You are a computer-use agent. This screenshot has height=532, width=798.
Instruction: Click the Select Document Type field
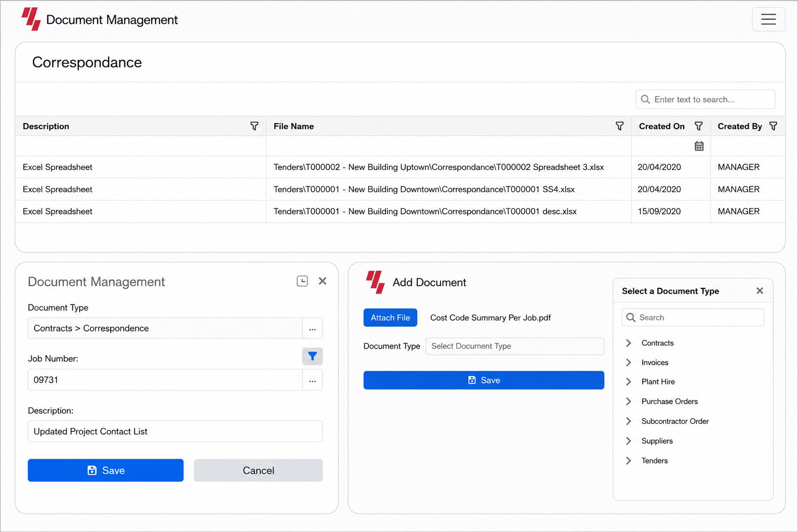tap(515, 346)
